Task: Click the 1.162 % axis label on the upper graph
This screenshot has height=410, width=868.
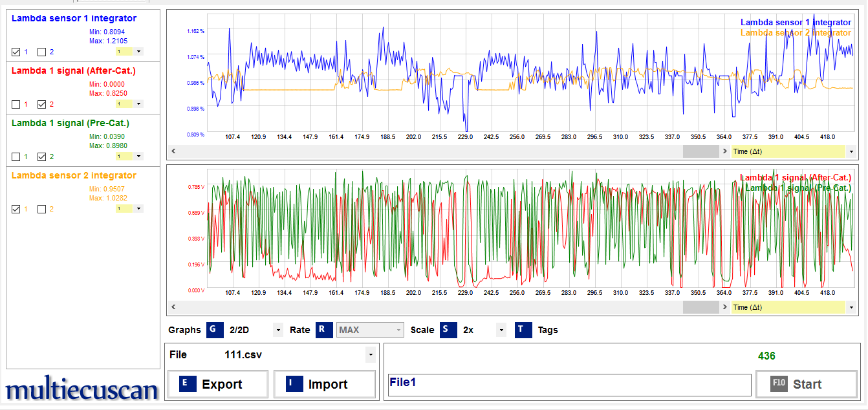Action: click(x=195, y=31)
